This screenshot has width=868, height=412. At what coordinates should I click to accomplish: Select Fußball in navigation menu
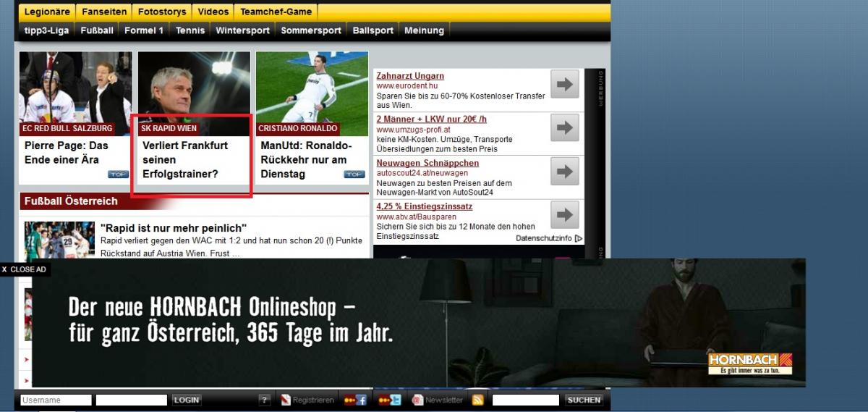[97, 30]
